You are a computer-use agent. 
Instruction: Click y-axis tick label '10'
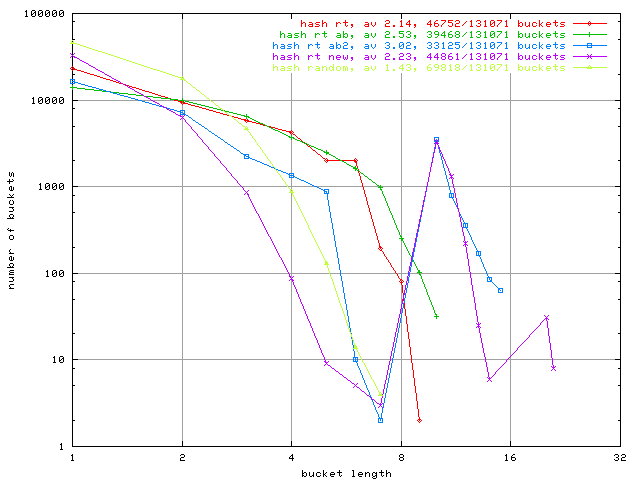point(58,360)
